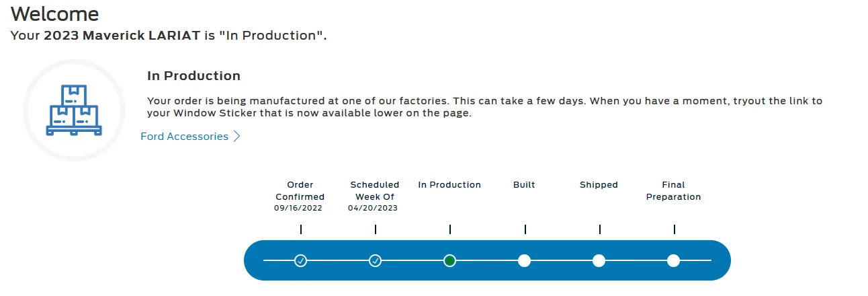868x296 pixels.
Task: Open the Ford Accessories link
Action: tap(185, 137)
